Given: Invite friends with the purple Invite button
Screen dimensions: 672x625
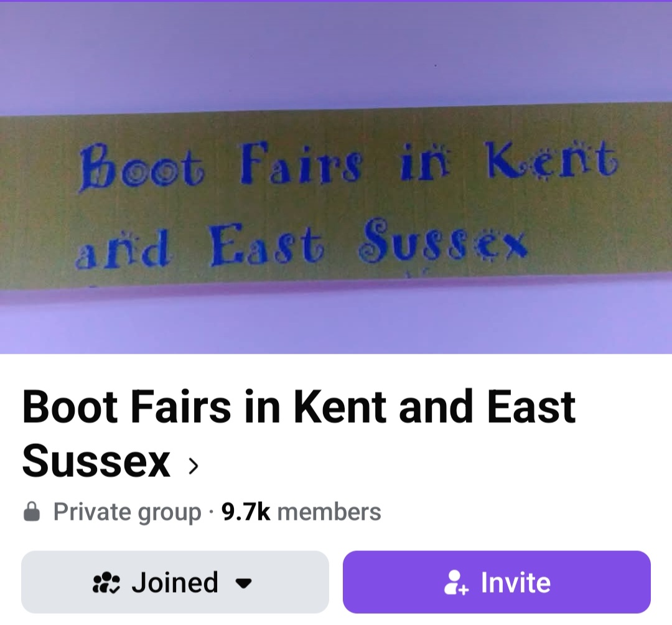Looking at the screenshot, I should click(x=497, y=582).
